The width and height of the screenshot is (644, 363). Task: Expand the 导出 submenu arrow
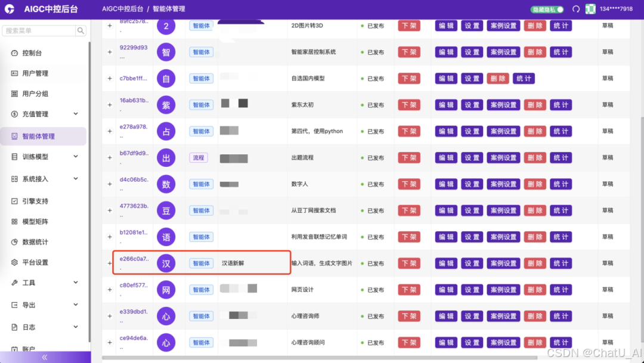coord(76,305)
